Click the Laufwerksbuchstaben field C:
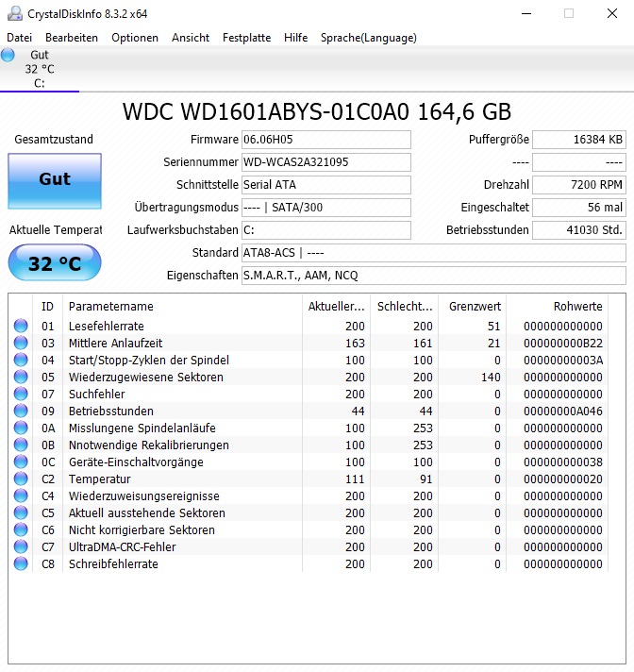This screenshot has width=634, height=672. tap(326, 230)
